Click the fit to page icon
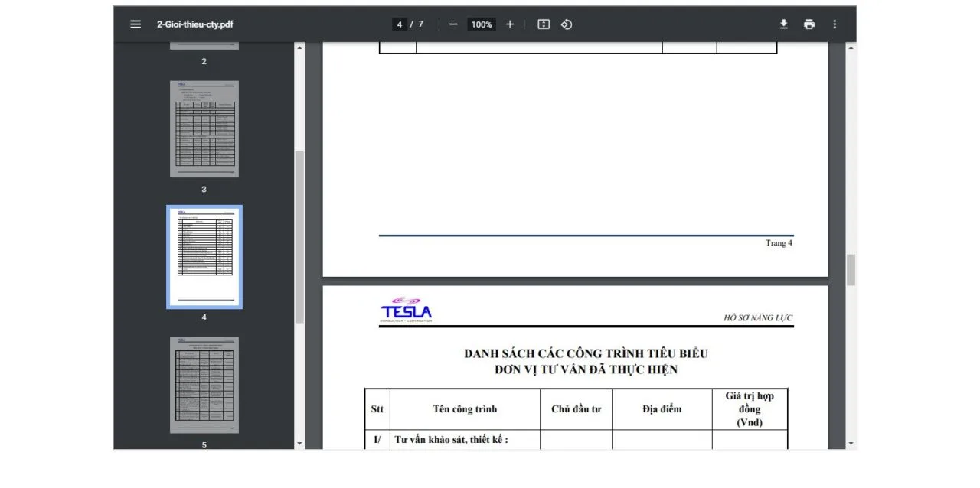 point(544,24)
